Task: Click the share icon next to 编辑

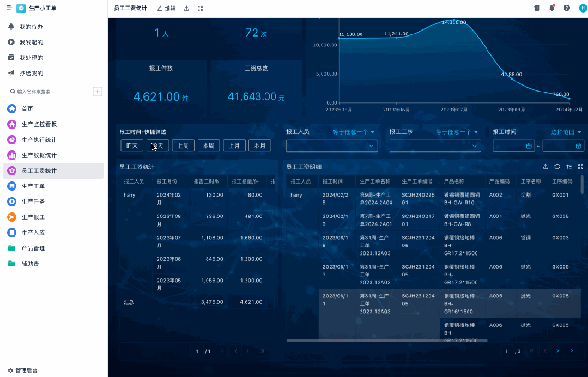Action: tap(187, 8)
